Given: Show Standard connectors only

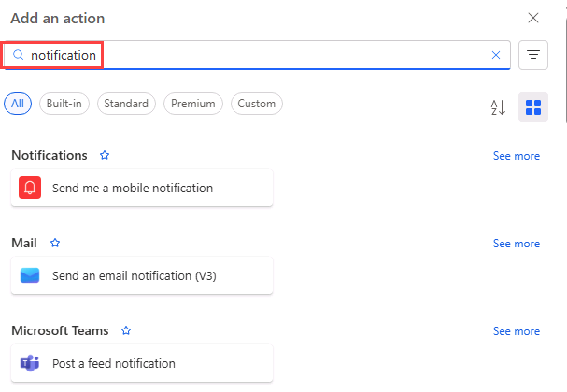Looking at the screenshot, I should 126,104.
